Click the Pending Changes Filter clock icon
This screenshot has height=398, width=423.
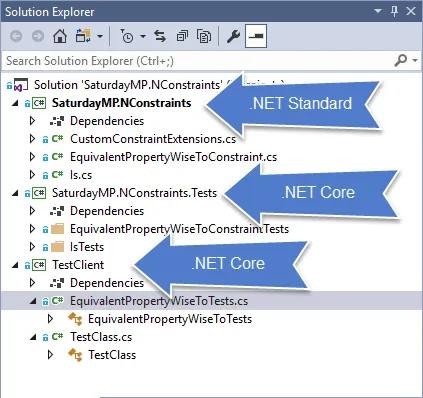[127, 36]
